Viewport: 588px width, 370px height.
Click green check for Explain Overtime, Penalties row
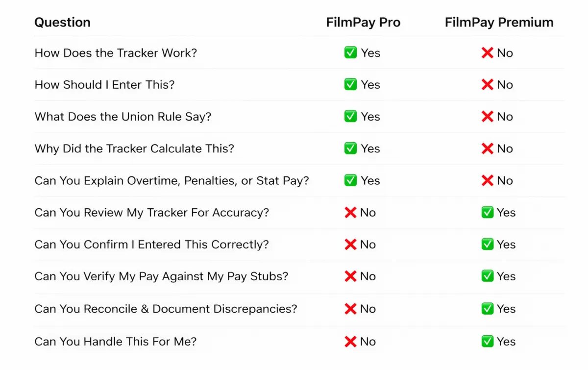point(350,180)
